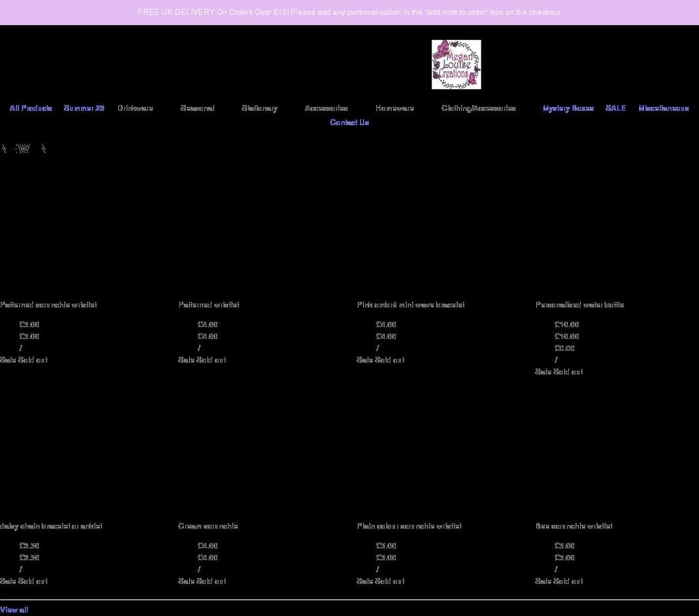Image resolution: width=699 pixels, height=616 pixels.
Task: Click the Megan Louise Creations logo
Action: click(456, 64)
